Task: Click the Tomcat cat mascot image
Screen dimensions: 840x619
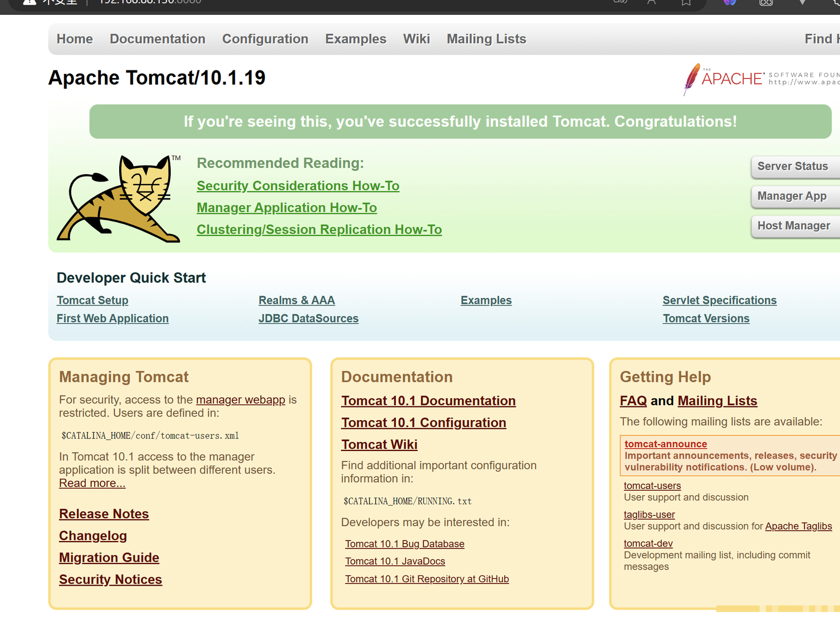Action: (x=119, y=198)
